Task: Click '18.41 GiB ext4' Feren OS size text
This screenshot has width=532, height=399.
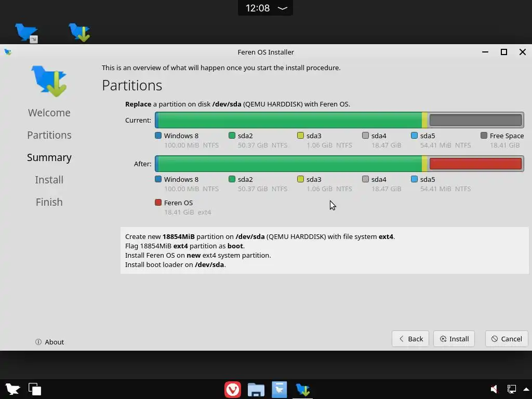Action: [x=188, y=212]
